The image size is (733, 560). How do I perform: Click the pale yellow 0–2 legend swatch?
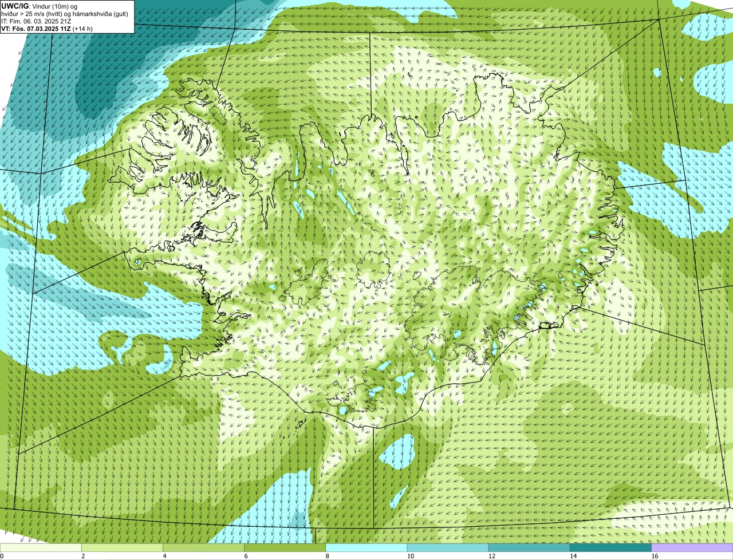click(x=41, y=548)
